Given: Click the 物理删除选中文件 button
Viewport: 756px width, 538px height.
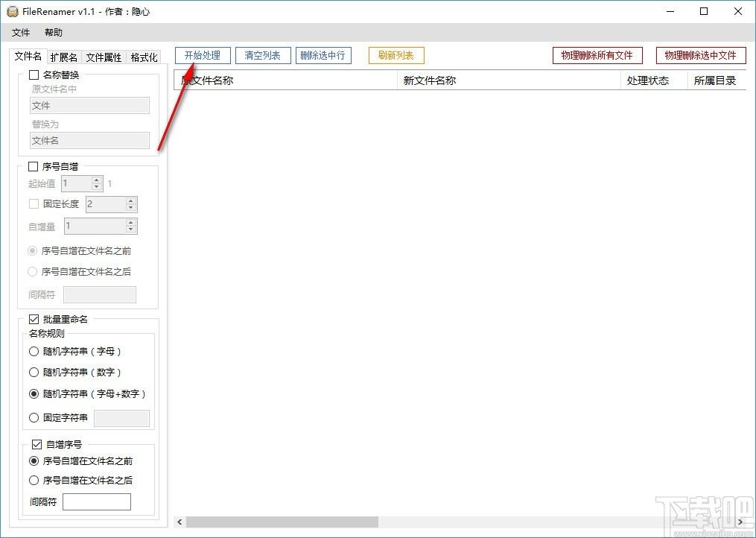Looking at the screenshot, I should click(701, 55).
